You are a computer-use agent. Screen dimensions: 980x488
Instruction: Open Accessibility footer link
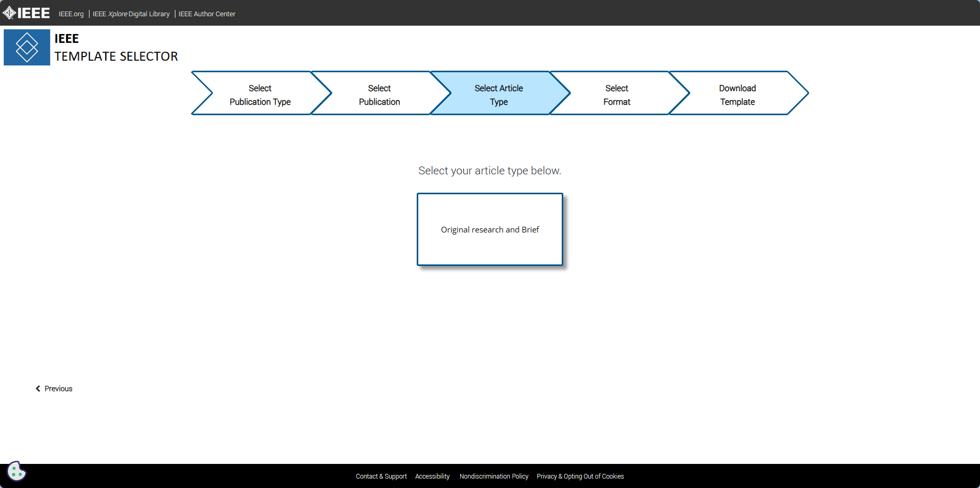pyautogui.click(x=432, y=476)
